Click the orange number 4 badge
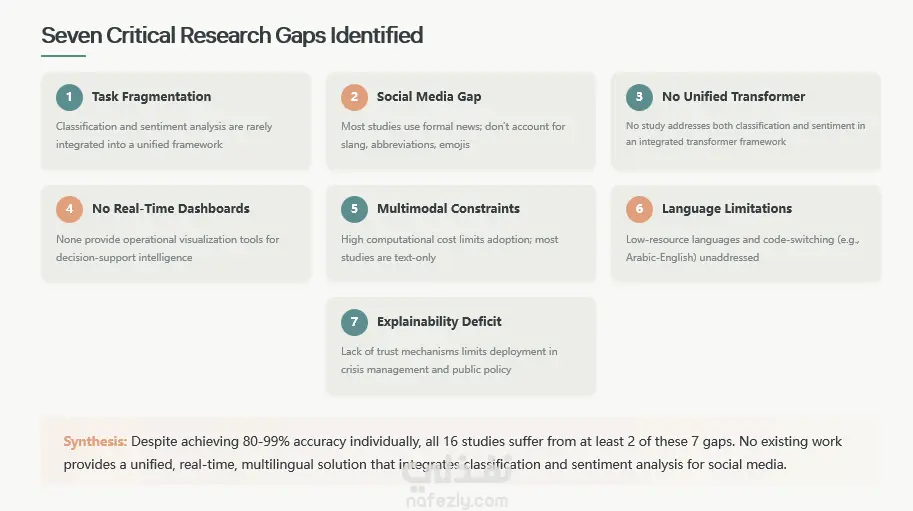 click(x=69, y=209)
